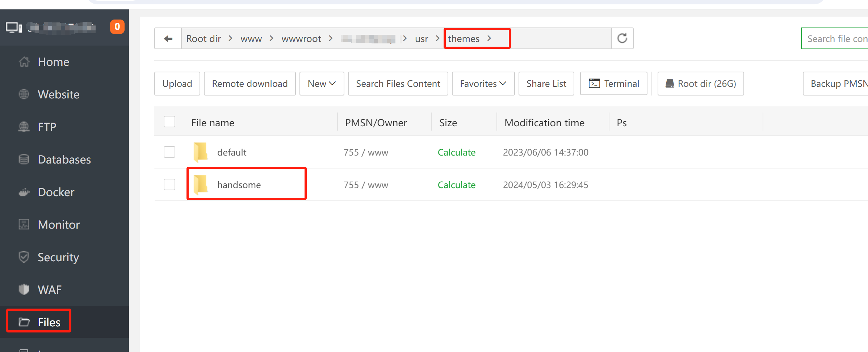Click the Size column header
Viewport: 868px width, 352px height.
(448, 123)
